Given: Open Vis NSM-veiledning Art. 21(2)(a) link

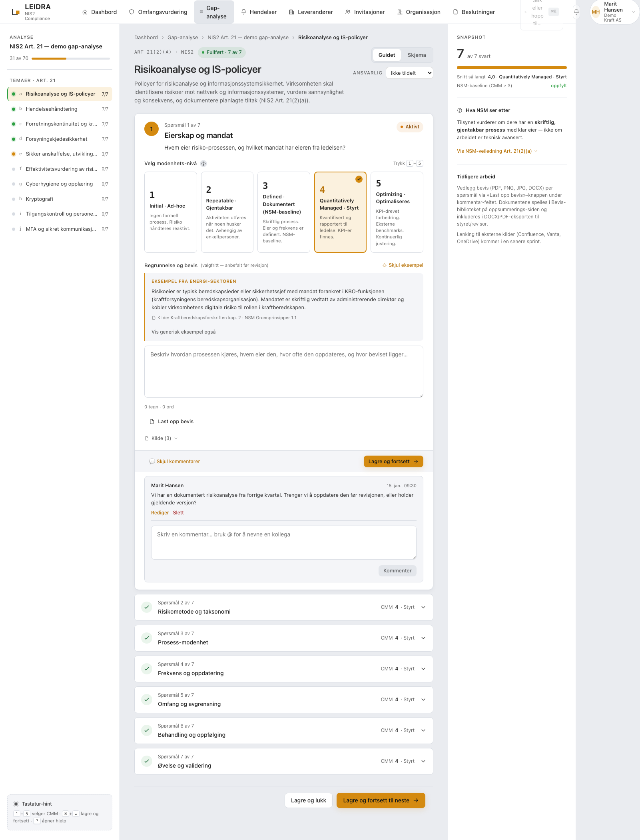Looking at the screenshot, I should point(497,151).
